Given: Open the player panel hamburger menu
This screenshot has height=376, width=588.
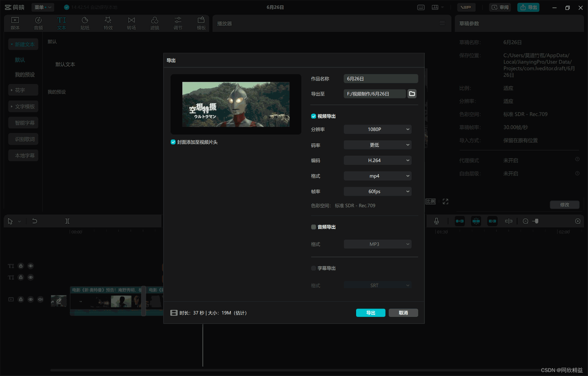Looking at the screenshot, I should [442, 23].
